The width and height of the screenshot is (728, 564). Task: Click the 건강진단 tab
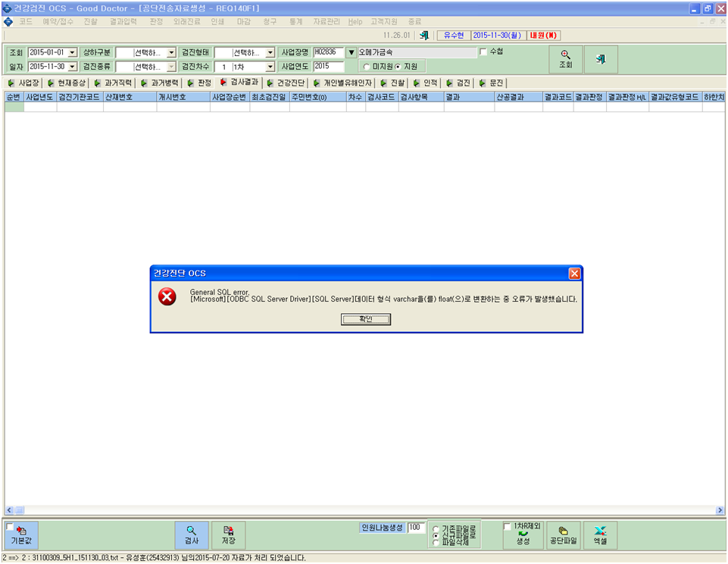pos(286,83)
